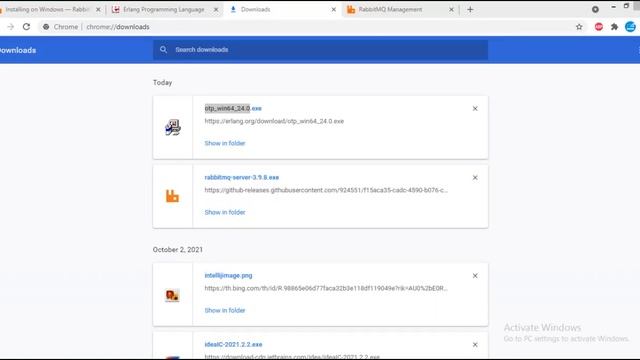Remove rabbitmq-server-3.9.8.exe from the list

click(x=475, y=178)
